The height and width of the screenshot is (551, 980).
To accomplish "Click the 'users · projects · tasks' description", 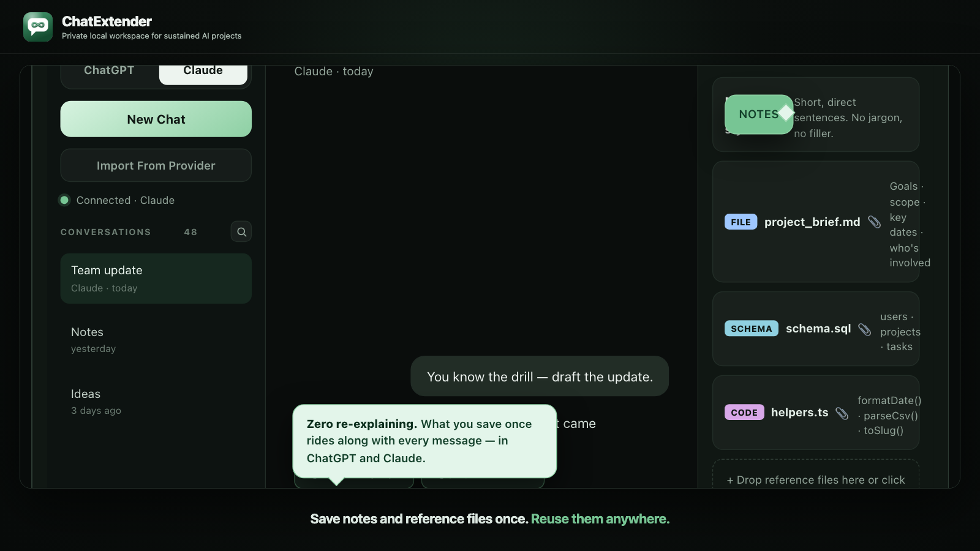I will tap(900, 332).
